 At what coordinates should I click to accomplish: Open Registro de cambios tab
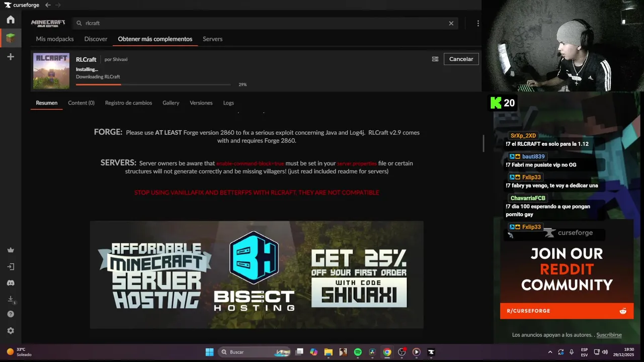click(x=128, y=103)
